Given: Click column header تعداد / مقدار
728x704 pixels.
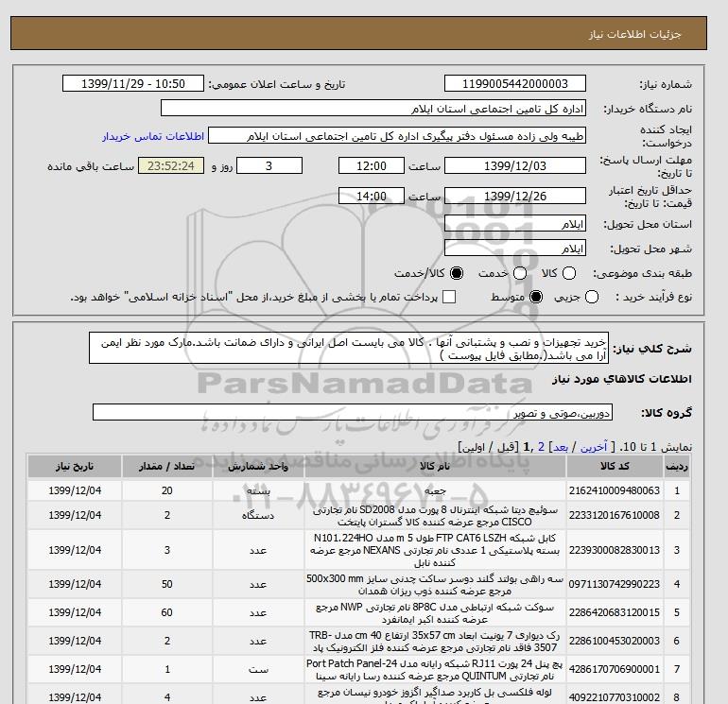Looking at the screenshot, I should pyautogui.click(x=167, y=467).
